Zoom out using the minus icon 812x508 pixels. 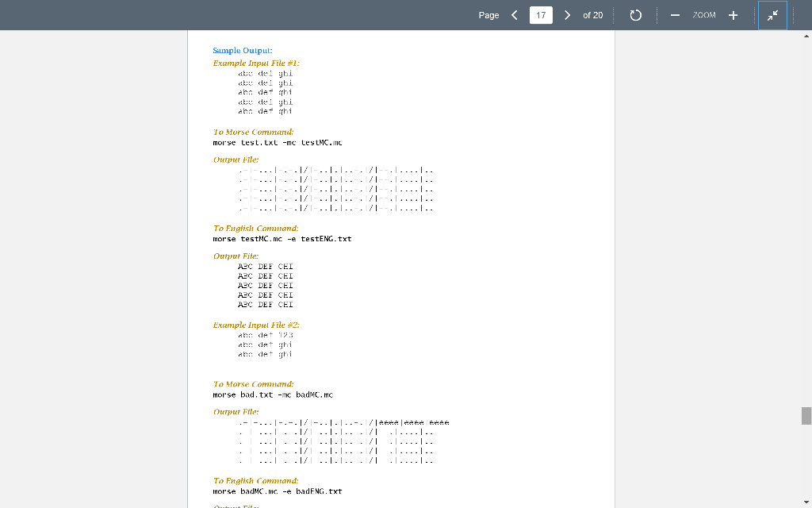pos(675,14)
